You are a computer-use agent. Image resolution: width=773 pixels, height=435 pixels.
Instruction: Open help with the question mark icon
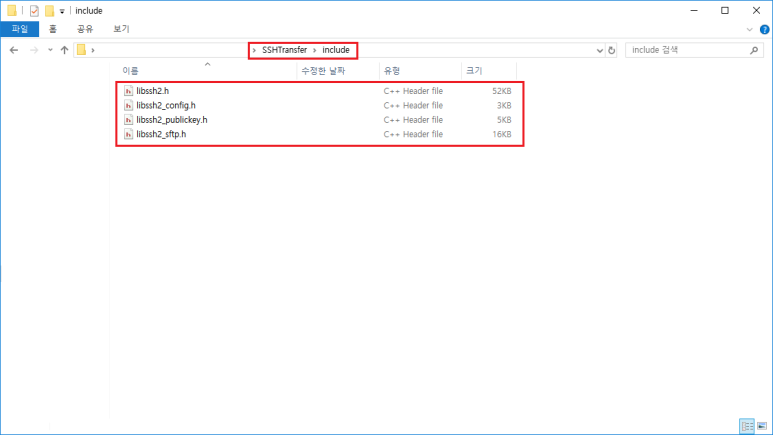pos(765,30)
